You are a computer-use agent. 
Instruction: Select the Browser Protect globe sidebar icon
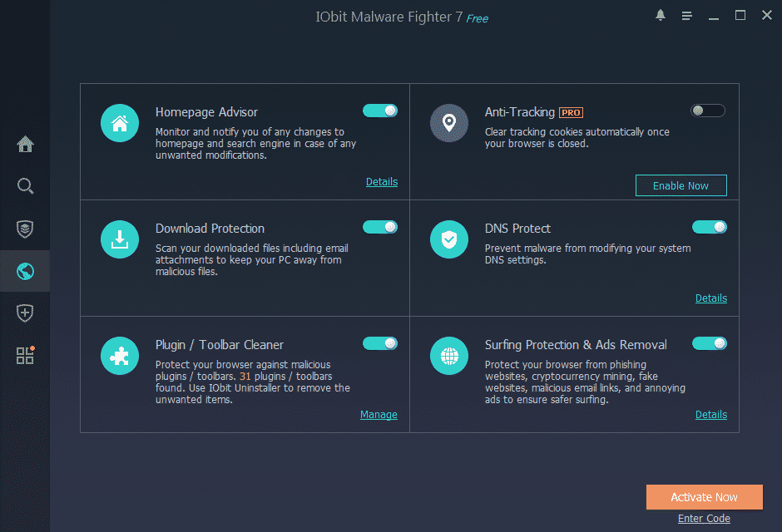(25, 272)
